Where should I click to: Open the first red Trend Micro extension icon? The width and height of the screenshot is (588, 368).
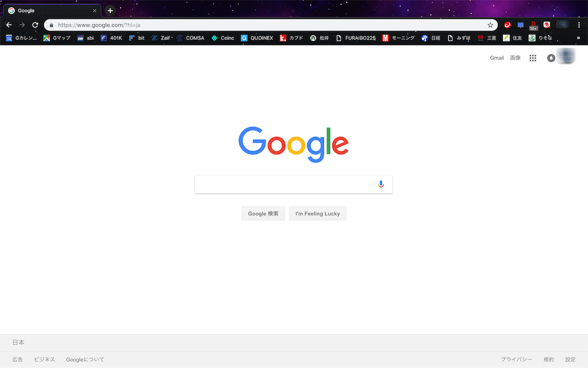click(x=508, y=25)
